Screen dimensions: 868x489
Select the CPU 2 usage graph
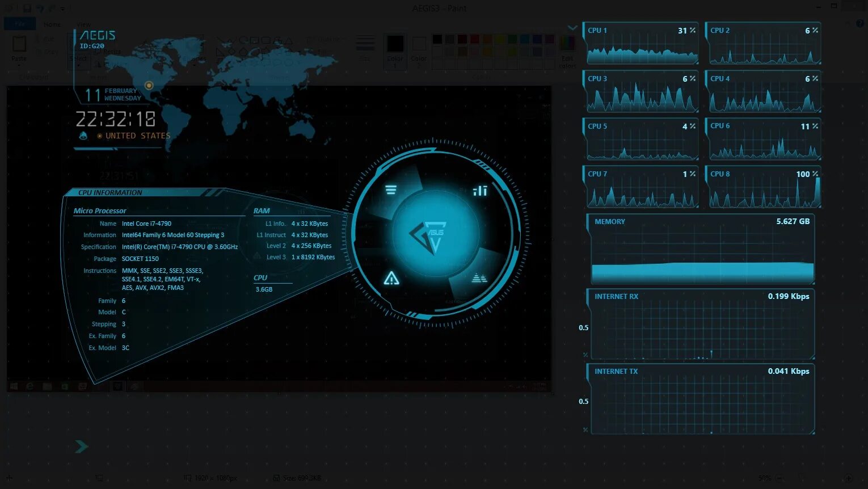point(764,44)
